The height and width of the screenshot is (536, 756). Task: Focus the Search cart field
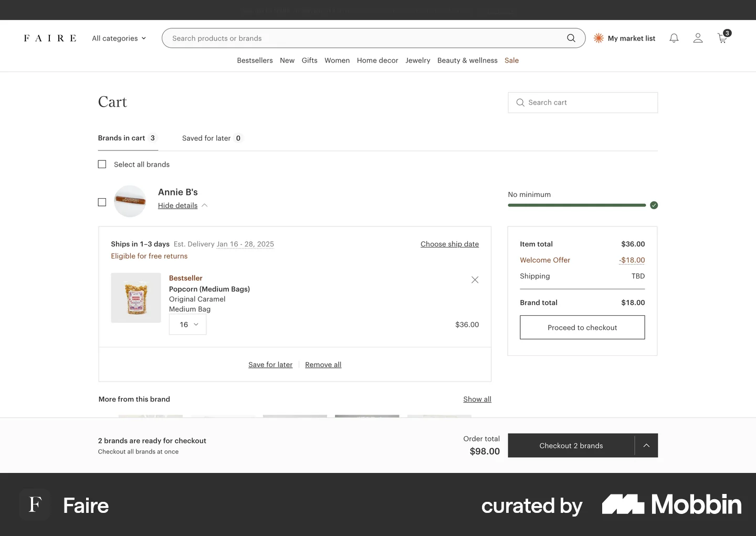click(583, 102)
